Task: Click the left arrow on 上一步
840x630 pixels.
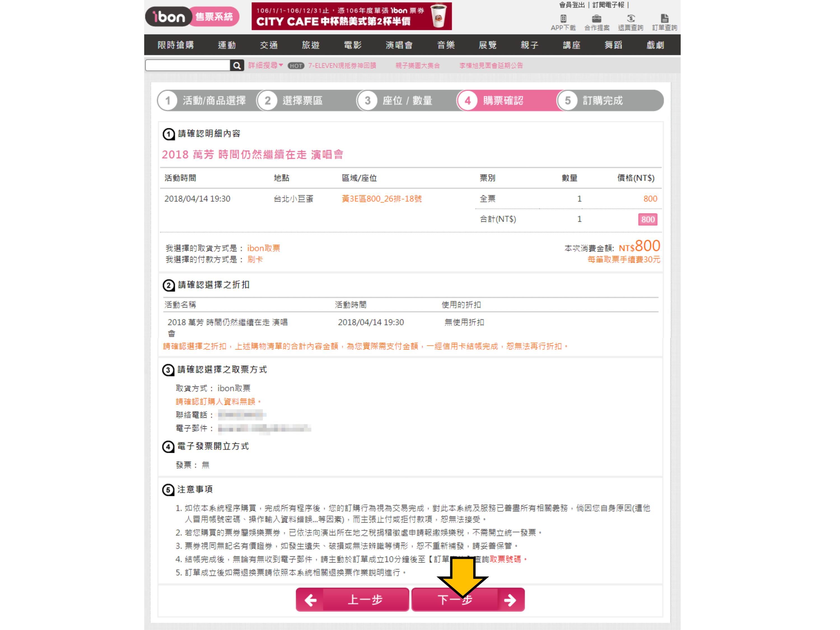Action: 311,600
